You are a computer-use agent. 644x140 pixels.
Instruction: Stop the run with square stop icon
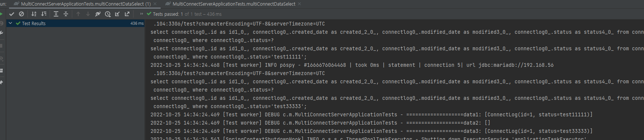pyautogui.click(x=2, y=46)
